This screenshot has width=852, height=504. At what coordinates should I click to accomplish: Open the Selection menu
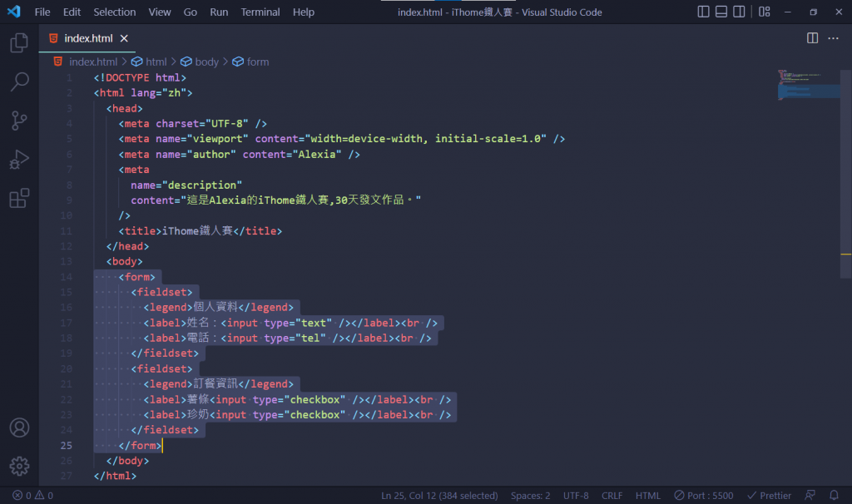tap(115, 12)
